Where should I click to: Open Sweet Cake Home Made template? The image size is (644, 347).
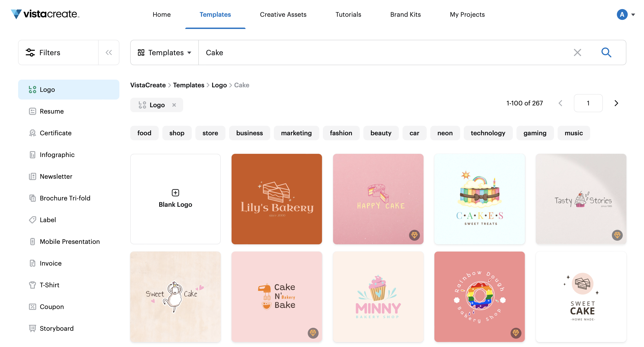(581, 297)
